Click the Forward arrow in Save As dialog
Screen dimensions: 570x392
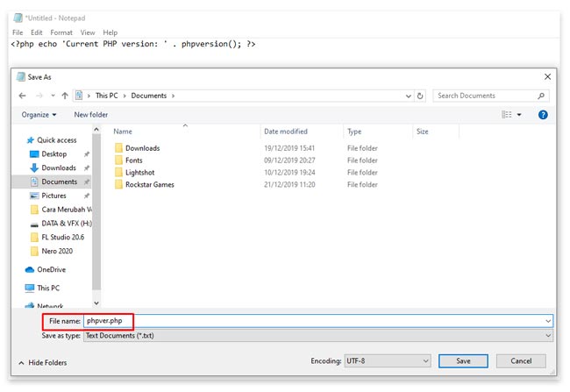[39, 96]
